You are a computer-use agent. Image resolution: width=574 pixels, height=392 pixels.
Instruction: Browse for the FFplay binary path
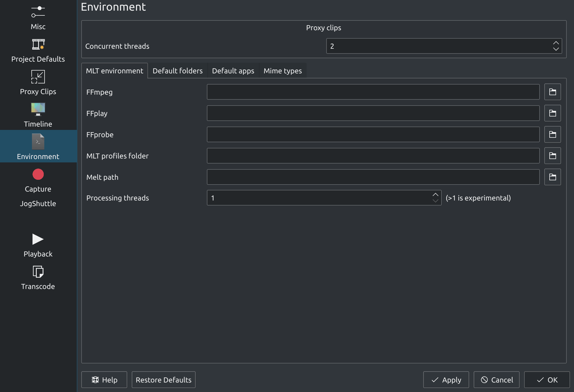(552, 113)
